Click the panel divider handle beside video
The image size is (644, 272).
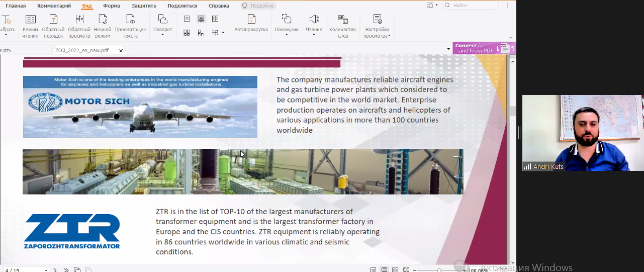click(x=519, y=133)
